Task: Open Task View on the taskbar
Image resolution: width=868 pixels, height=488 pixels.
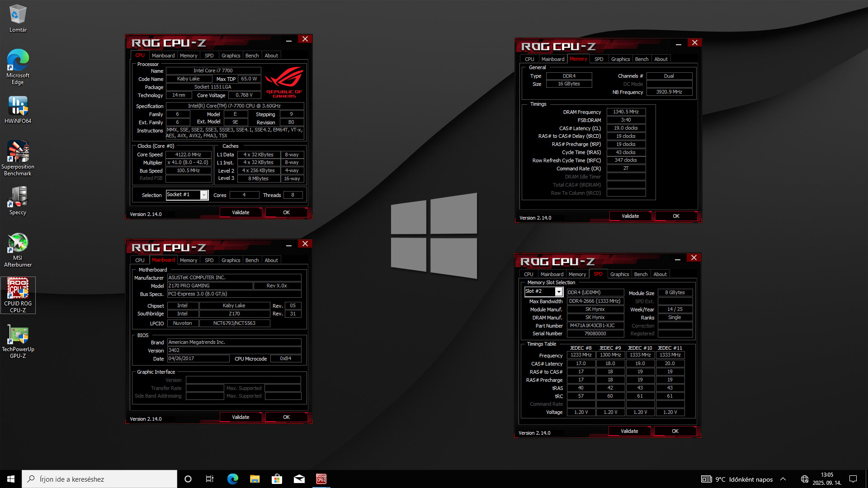Action: click(x=210, y=479)
